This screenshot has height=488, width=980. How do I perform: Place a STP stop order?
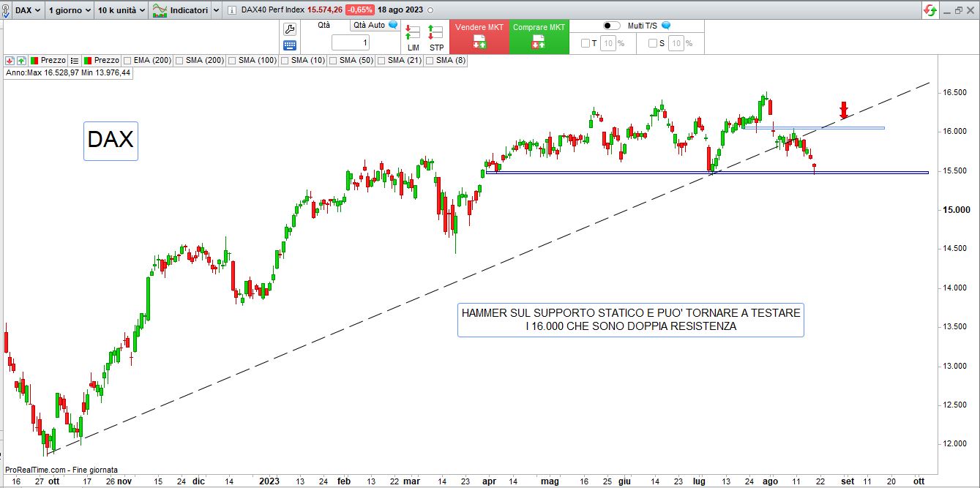click(436, 37)
